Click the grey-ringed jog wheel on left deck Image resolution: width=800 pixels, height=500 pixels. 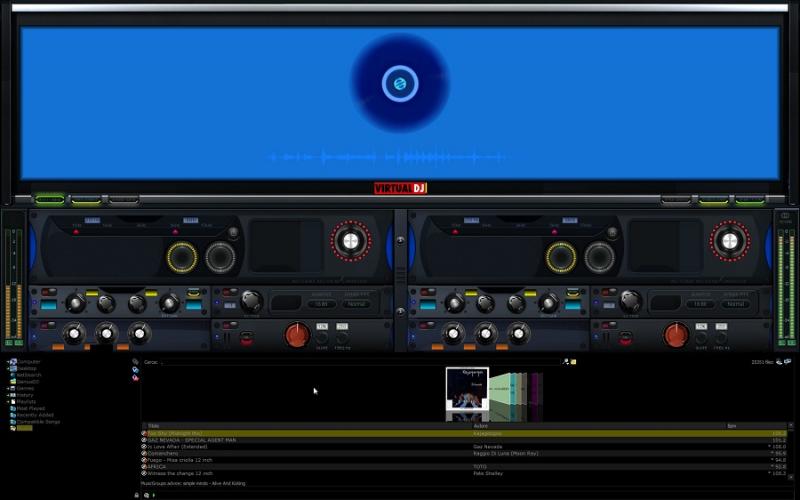220,257
